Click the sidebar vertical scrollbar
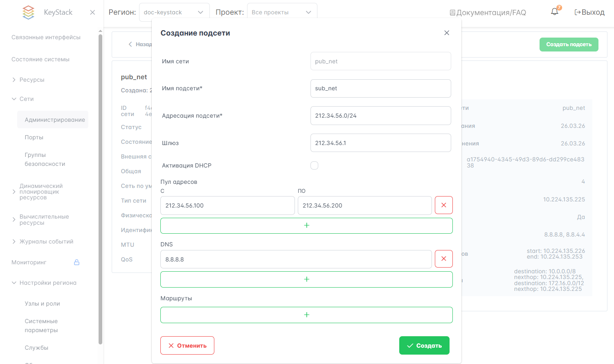614x364 pixels. 100,188
